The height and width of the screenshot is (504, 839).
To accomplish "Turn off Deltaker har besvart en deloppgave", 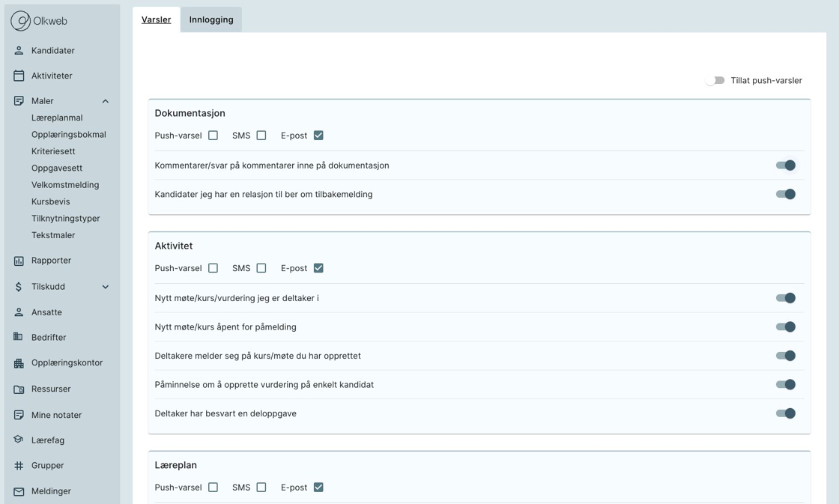I will pos(785,413).
